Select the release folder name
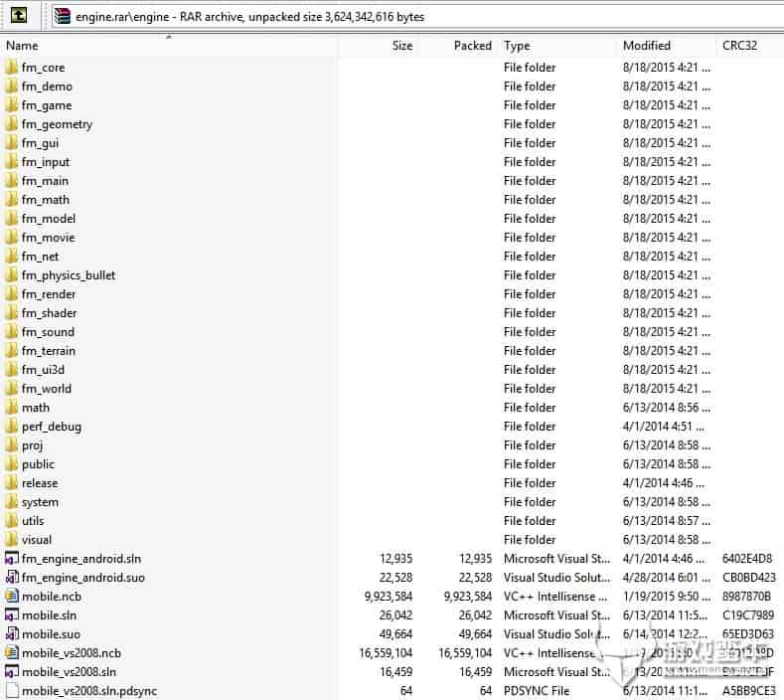This screenshot has width=784, height=700. (x=40, y=483)
